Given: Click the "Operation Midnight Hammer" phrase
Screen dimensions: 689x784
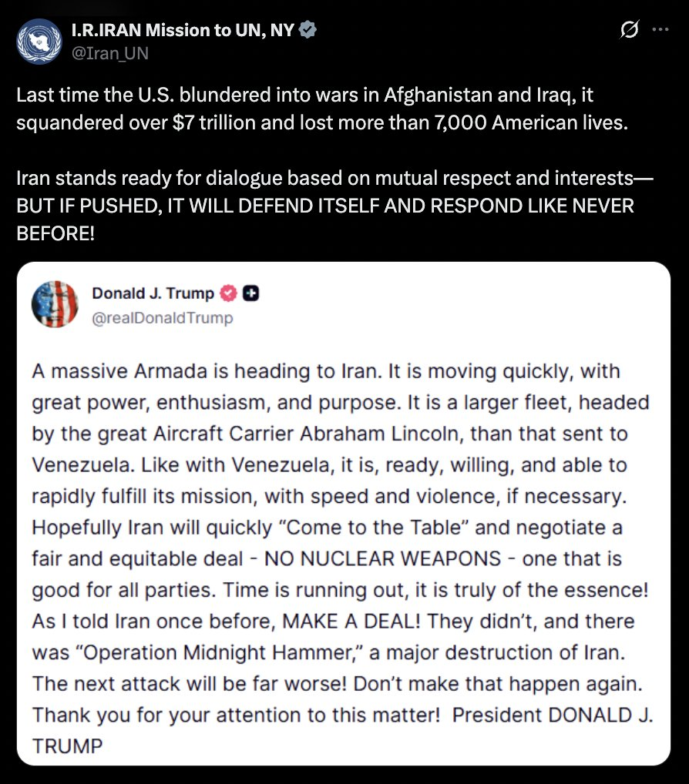Looking at the screenshot, I should point(210,652).
